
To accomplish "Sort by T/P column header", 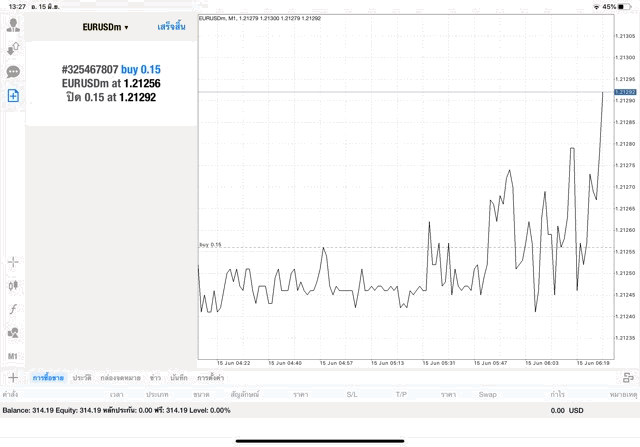I will pyautogui.click(x=401, y=394).
